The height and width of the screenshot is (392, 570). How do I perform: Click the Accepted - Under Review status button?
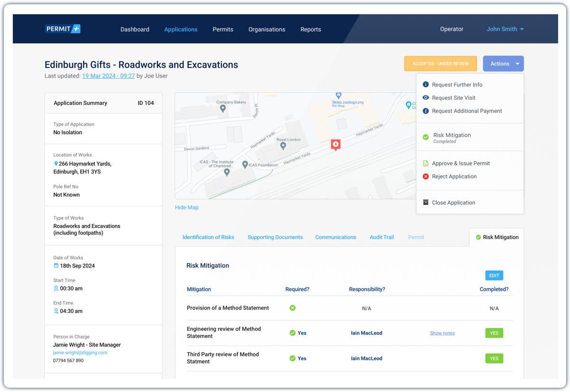click(x=440, y=64)
